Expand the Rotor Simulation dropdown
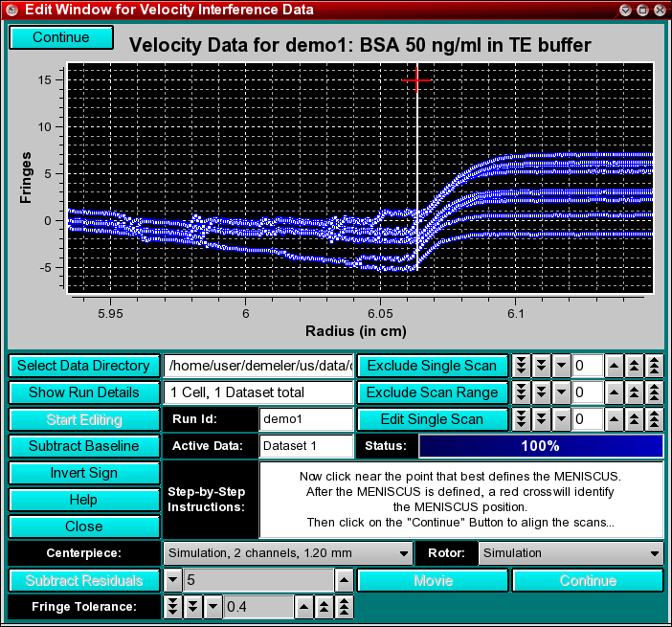The width and height of the screenshot is (672, 627). click(x=571, y=553)
